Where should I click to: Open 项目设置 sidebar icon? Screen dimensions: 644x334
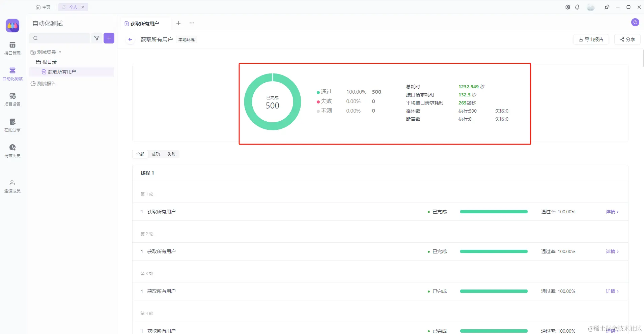click(x=12, y=100)
